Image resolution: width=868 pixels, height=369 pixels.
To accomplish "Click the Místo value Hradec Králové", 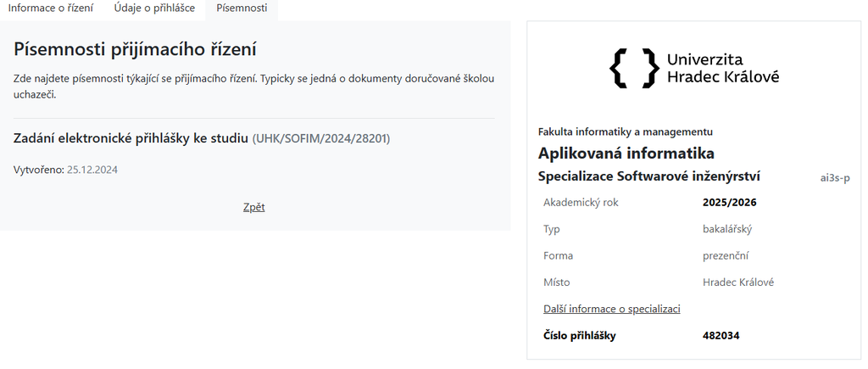I will (x=738, y=282).
